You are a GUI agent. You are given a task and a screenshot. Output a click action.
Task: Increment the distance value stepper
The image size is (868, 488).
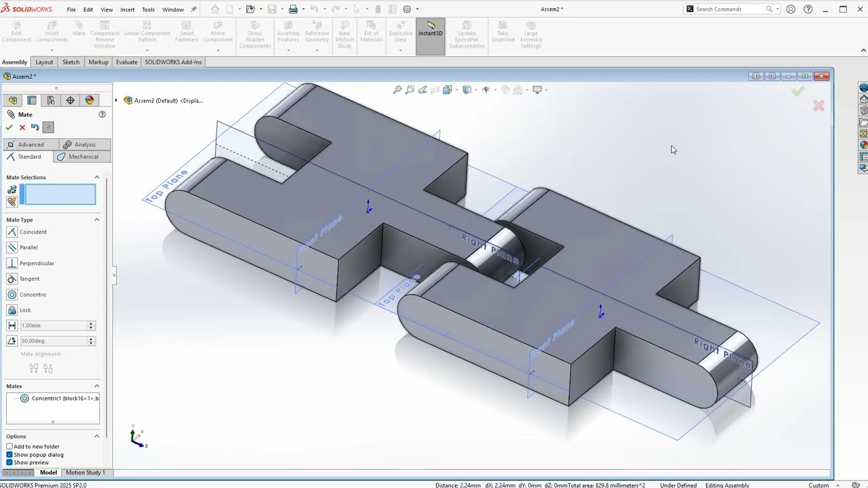click(x=91, y=323)
